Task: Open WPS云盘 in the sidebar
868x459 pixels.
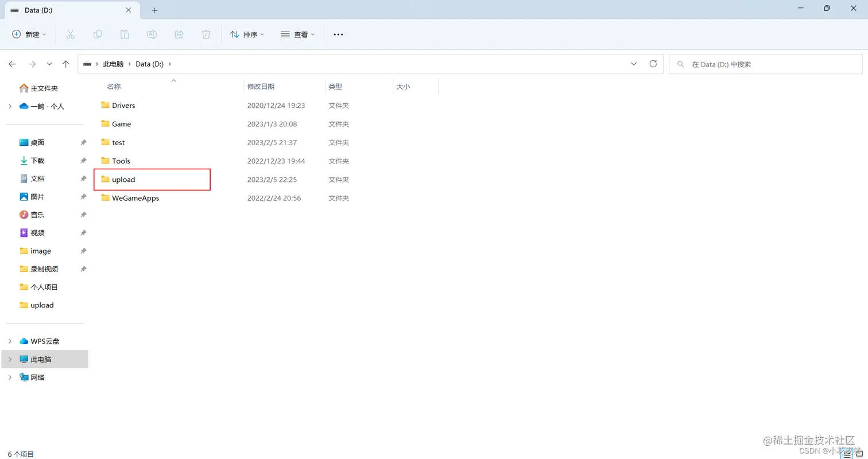Action: tap(46, 341)
